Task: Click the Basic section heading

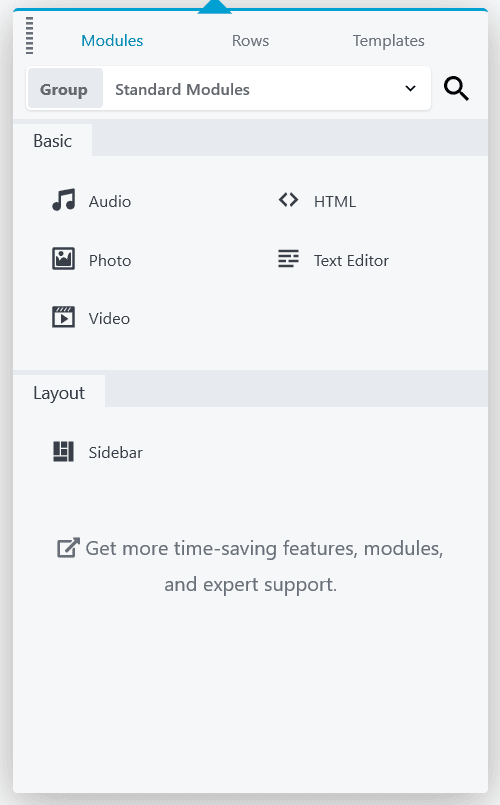Action: (52, 141)
